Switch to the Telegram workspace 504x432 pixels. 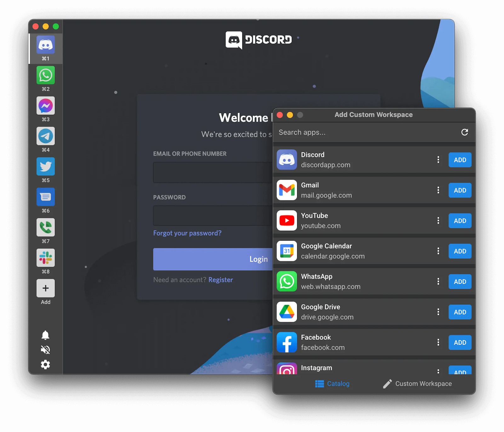pyautogui.click(x=46, y=136)
